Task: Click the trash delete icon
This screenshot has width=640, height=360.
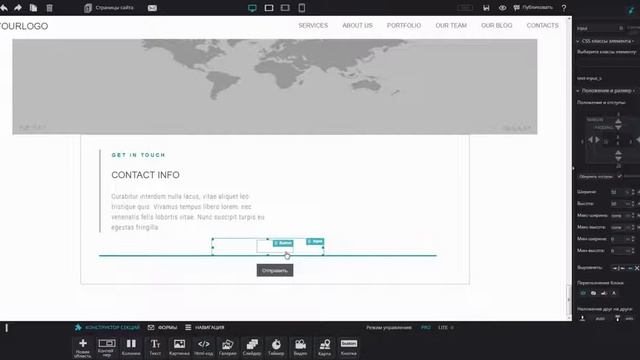Action: 49,8
